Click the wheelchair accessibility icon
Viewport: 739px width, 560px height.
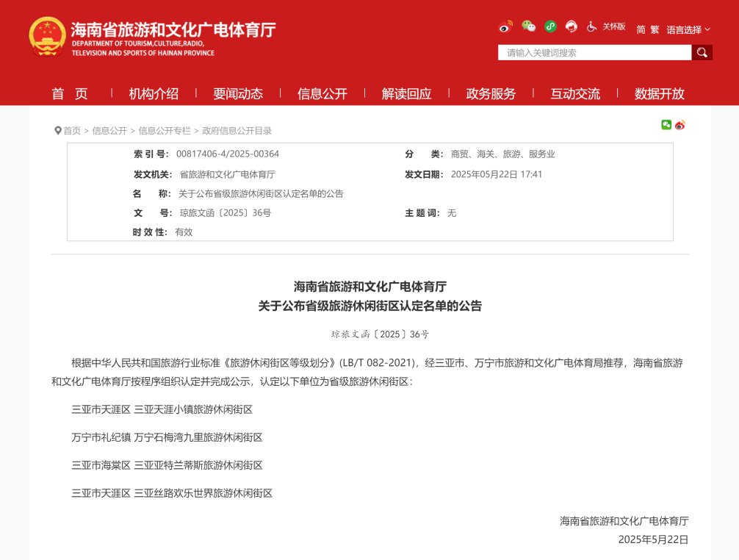(x=592, y=26)
